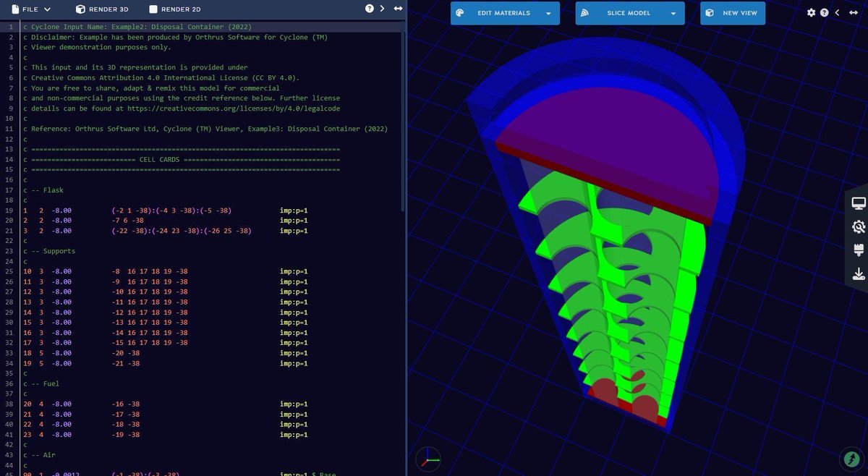Click 'c -- Supports' comment line
The image size is (868, 476).
coord(49,251)
